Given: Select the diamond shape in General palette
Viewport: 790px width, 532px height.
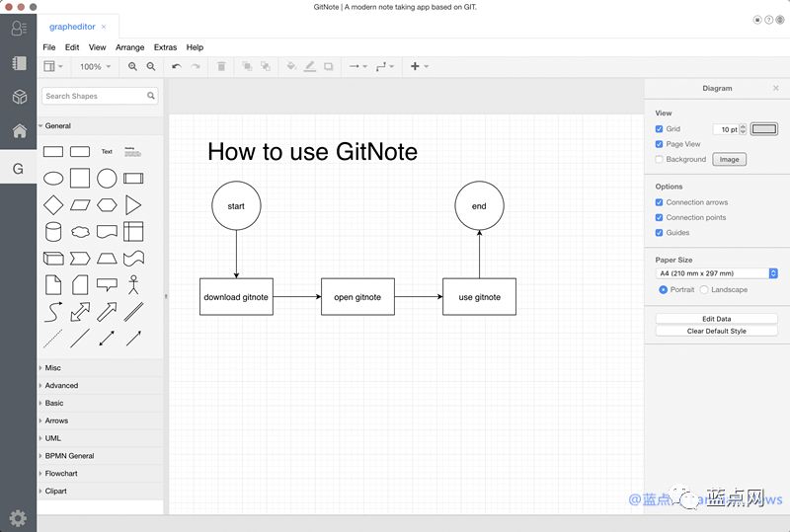Looking at the screenshot, I should 53,205.
